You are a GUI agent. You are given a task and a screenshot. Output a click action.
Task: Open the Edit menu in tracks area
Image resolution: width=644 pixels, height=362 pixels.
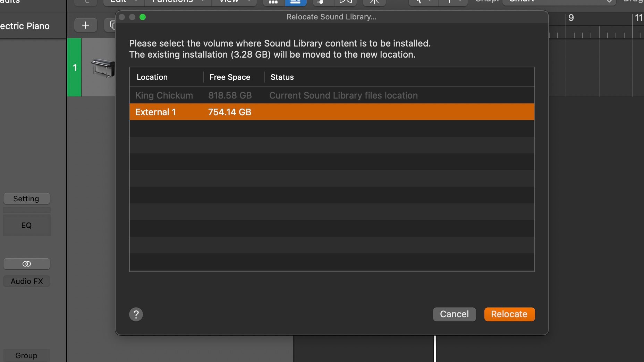[123, 2]
